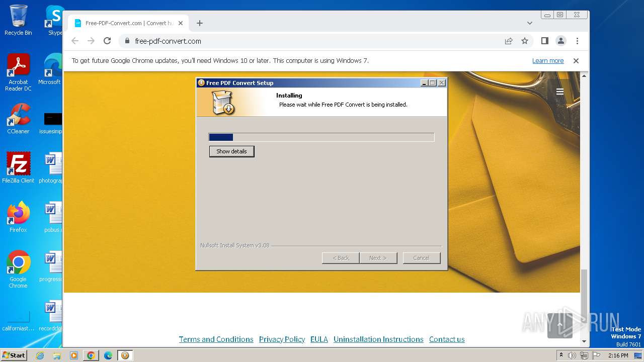Open Terms and Conditions link
Viewport: 644px width, 362px height.
click(x=216, y=339)
